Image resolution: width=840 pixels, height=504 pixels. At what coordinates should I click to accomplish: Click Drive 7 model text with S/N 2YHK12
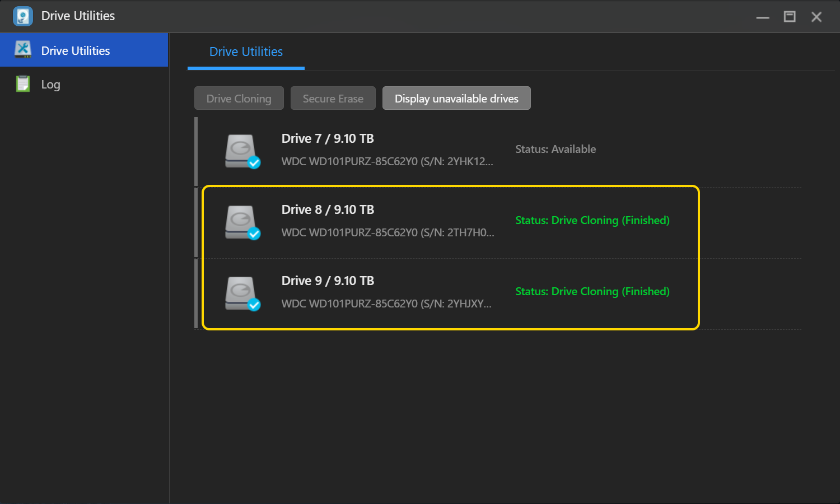tap(387, 161)
